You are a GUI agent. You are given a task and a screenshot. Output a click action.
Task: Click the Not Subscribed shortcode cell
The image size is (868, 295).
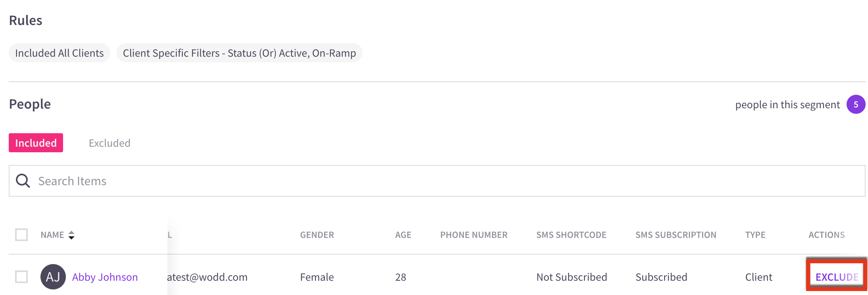pyautogui.click(x=572, y=277)
